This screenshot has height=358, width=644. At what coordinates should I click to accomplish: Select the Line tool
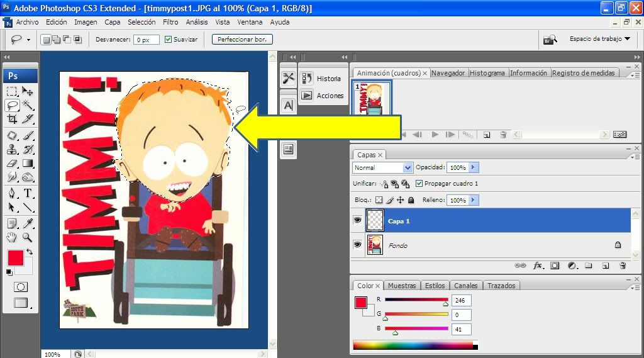click(28, 207)
